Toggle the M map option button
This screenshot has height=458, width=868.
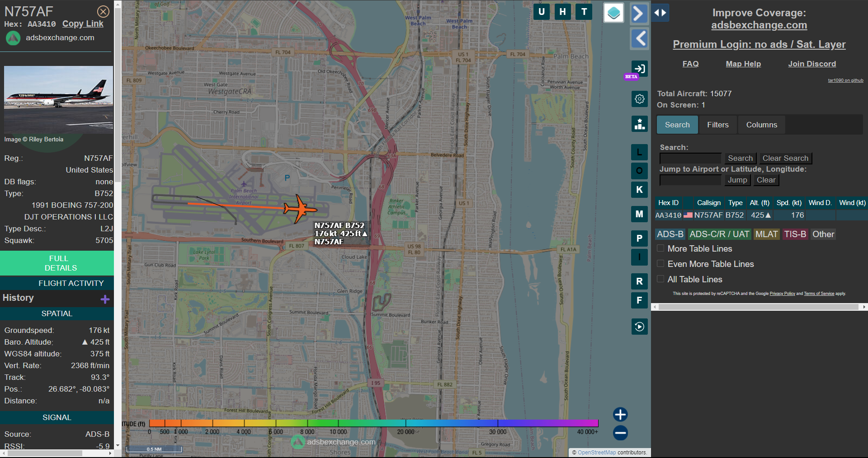coord(639,214)
